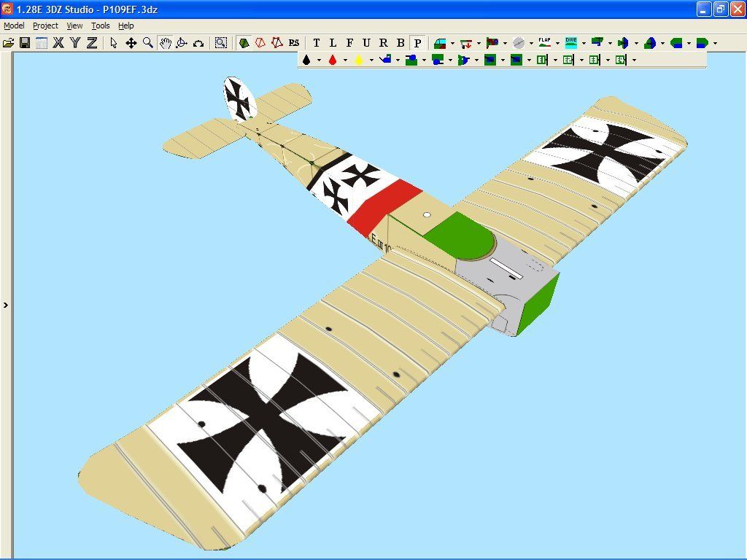Screen dimensions: 747x560
Task: Expand the dropdown next to the propeller disc
Action: pyautogui.click(x=531, y=44)
